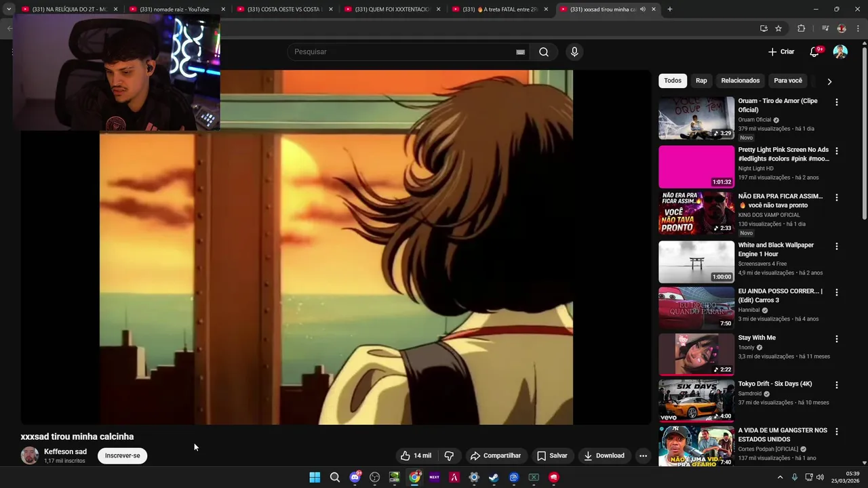
Task: Open Windows taskbar search
Action: click(334, 477)
